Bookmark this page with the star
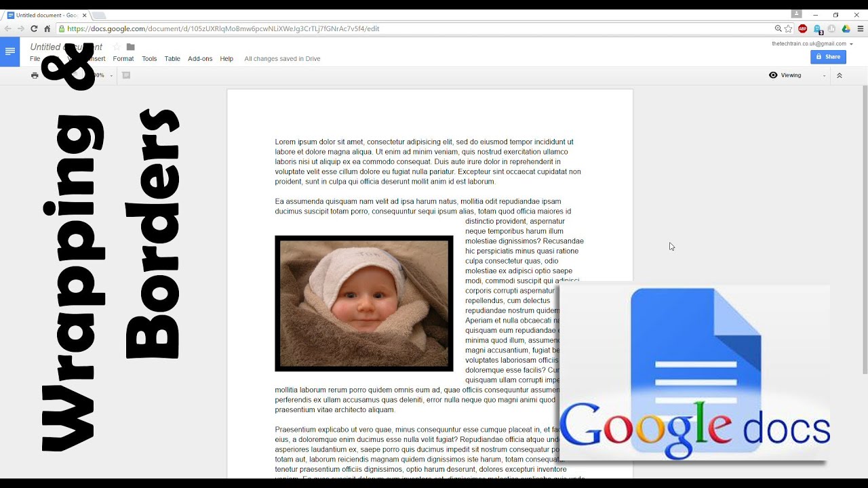This screenshot has height=488, width=868. 788,28
